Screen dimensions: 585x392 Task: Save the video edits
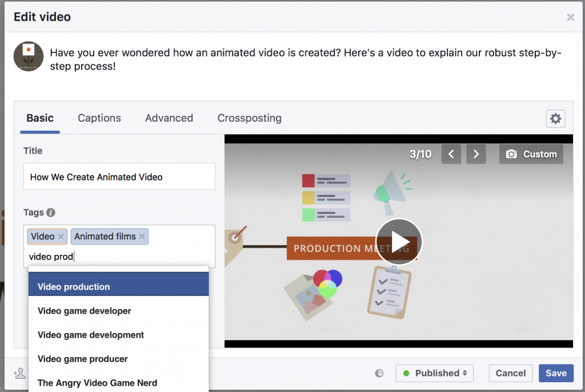(x=556, y=373)
